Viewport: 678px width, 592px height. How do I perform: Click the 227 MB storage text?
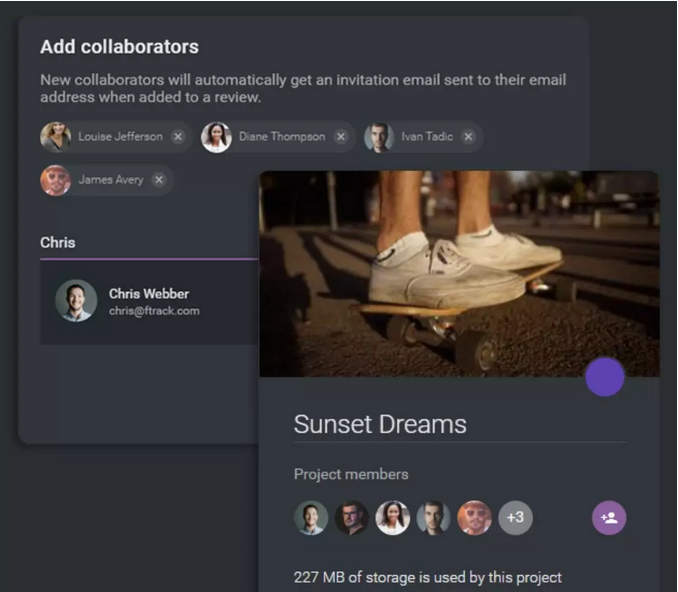428,577
